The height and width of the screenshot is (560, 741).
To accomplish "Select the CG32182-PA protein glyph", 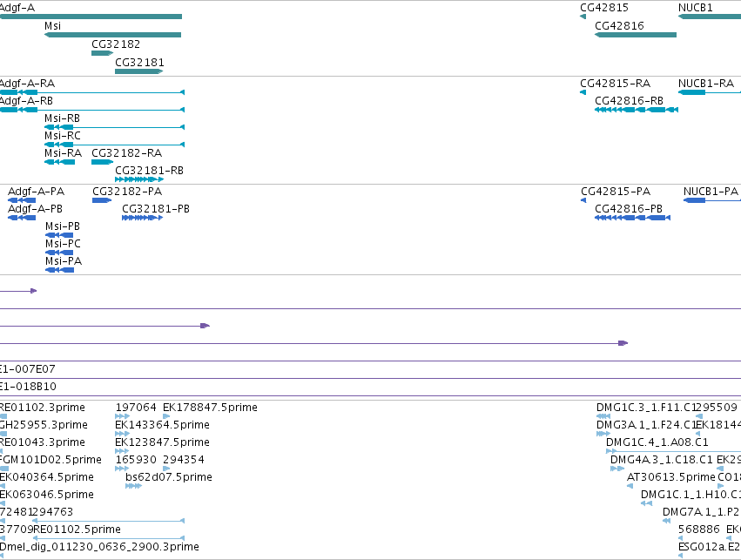I will coord(102,200).
